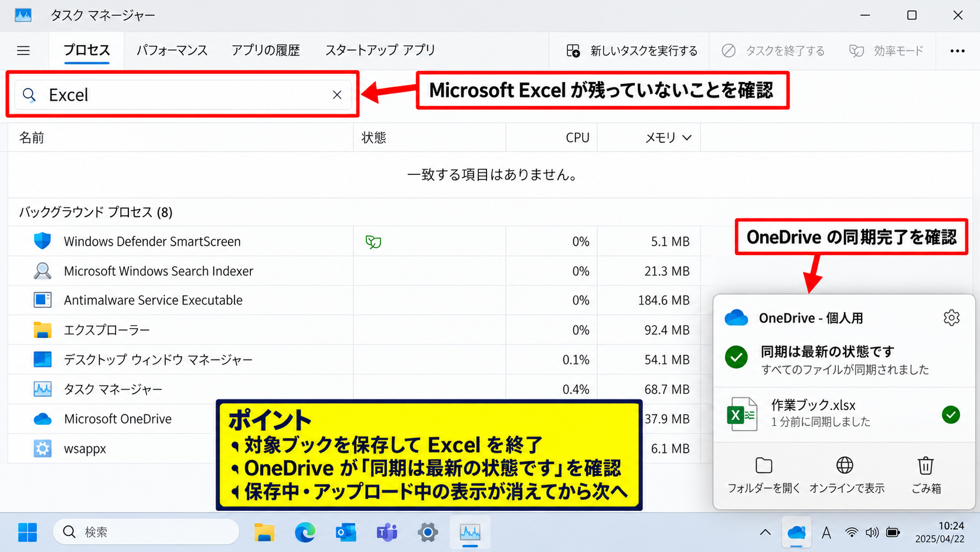Screen dimensions: 980x552
Task: Select Microsoft Windows Search Indexer icon
Action: pos(42,270)
